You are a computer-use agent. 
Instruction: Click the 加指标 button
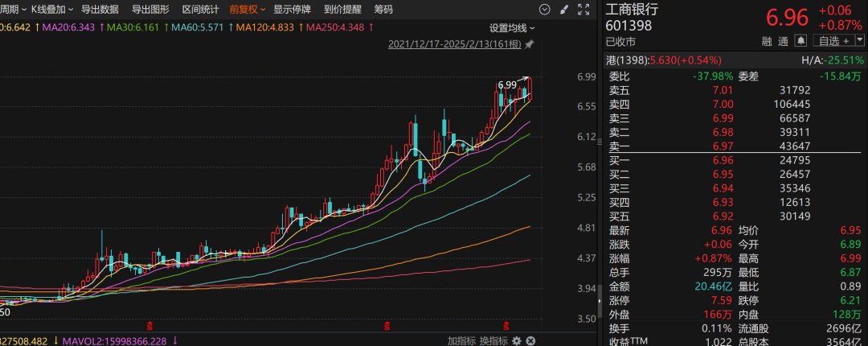[x=461, y=340]
